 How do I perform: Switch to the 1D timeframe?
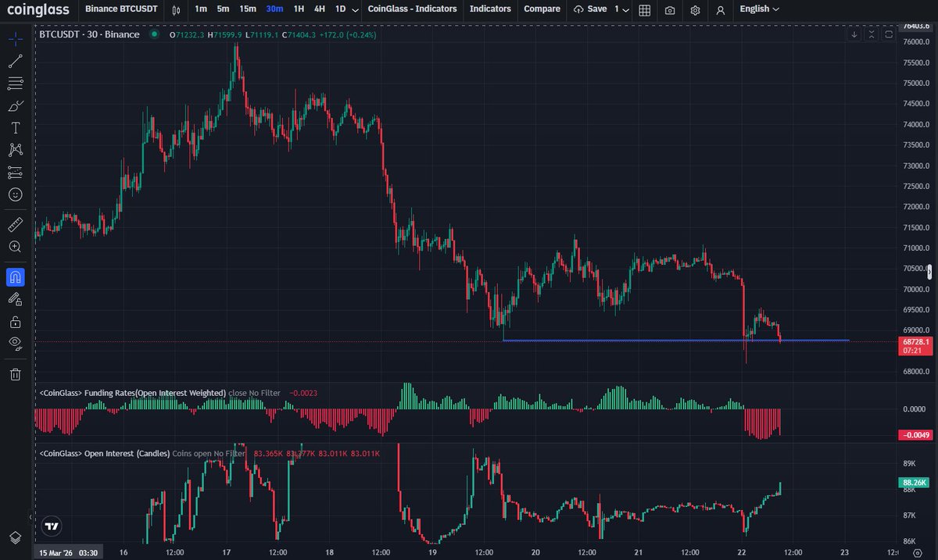tap(340, 9)
